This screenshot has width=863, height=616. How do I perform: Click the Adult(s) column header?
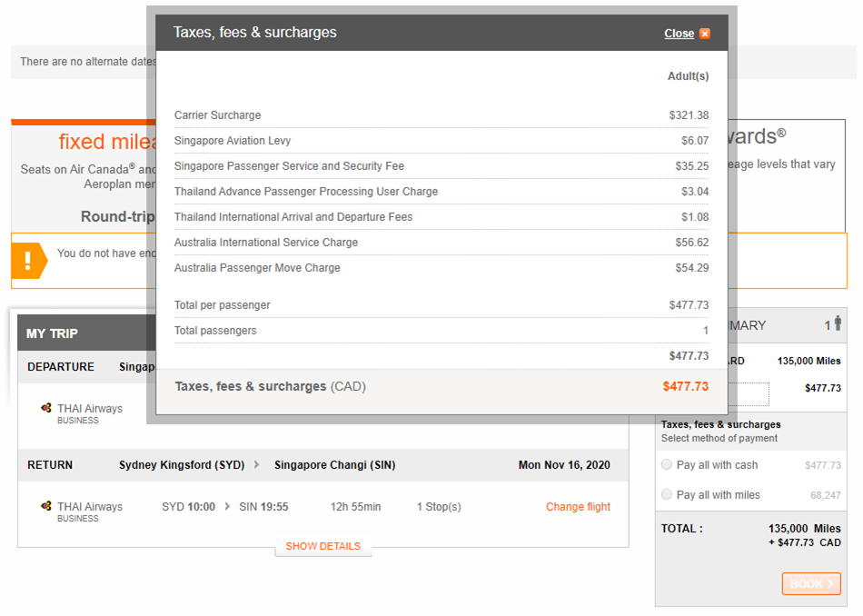click(688, 76)
